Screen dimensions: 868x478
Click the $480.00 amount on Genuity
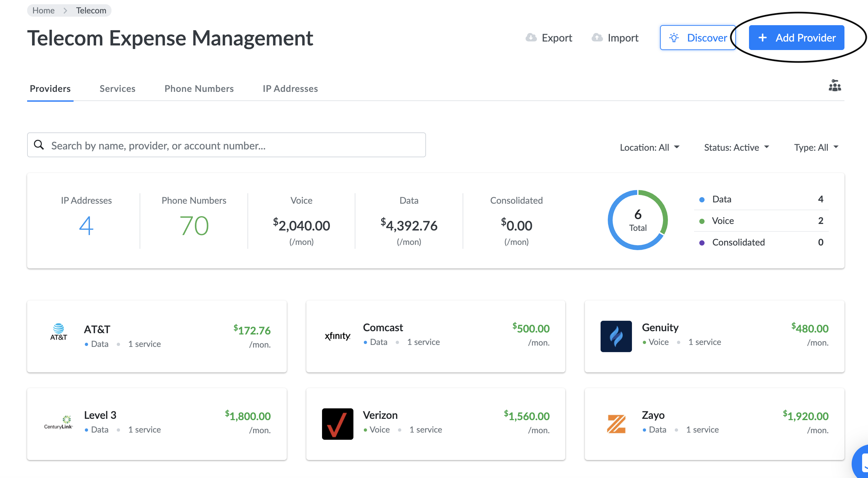810,328
